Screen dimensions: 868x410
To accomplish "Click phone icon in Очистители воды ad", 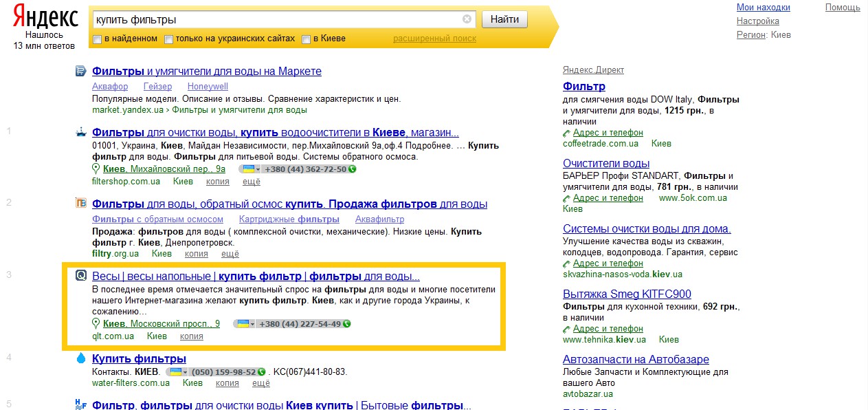I will click(566, 198).
